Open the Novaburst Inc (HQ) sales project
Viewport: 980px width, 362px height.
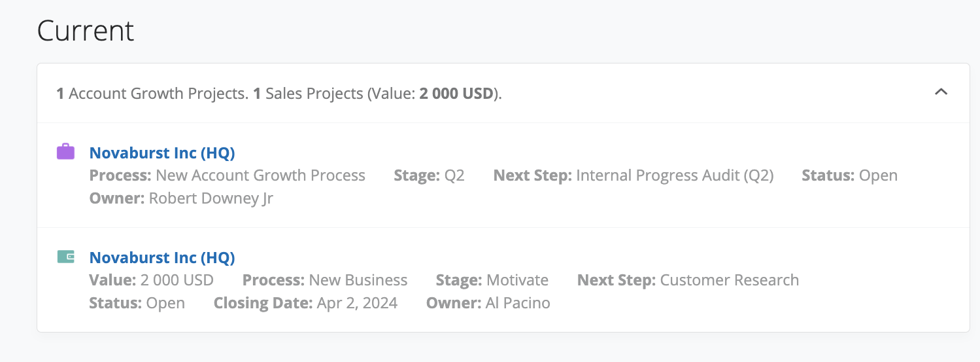(162, 257)
